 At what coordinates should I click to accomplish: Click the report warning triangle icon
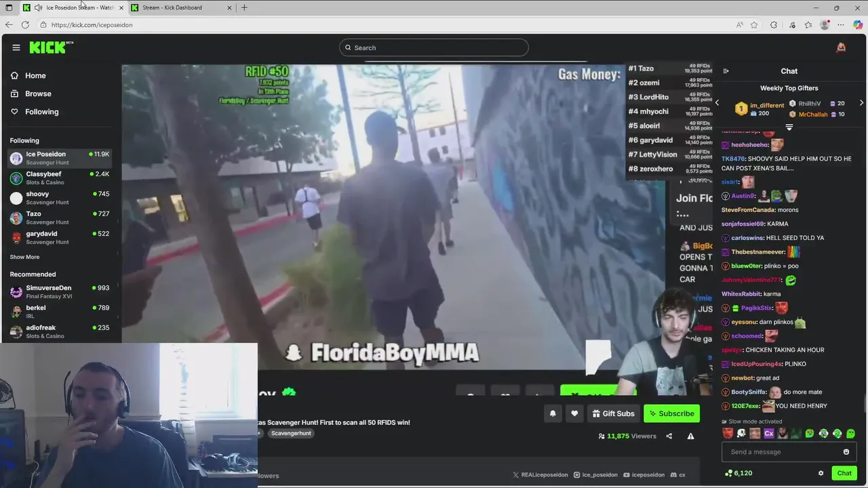pyautogui.click(x=690, y=436)
